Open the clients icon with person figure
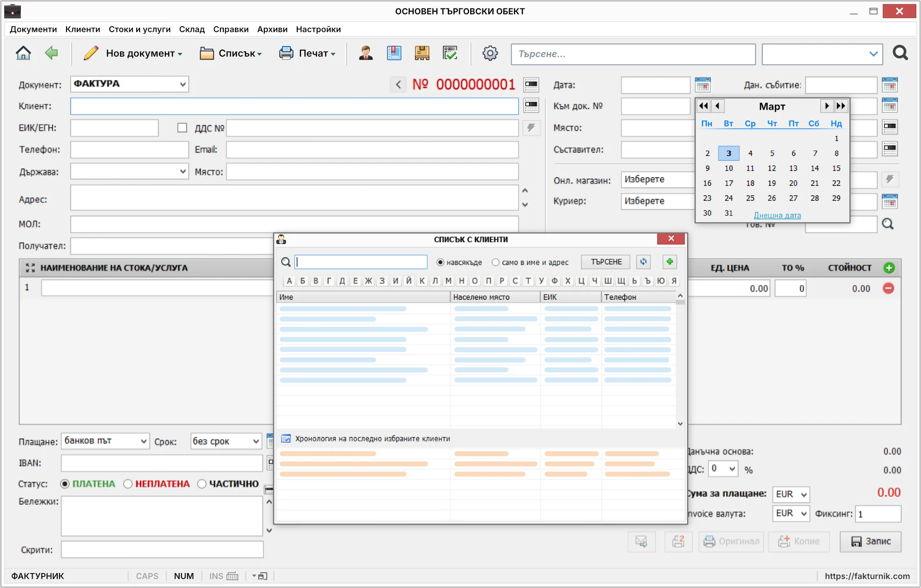Viewport: 921px width, 588px height. (366, 53)
